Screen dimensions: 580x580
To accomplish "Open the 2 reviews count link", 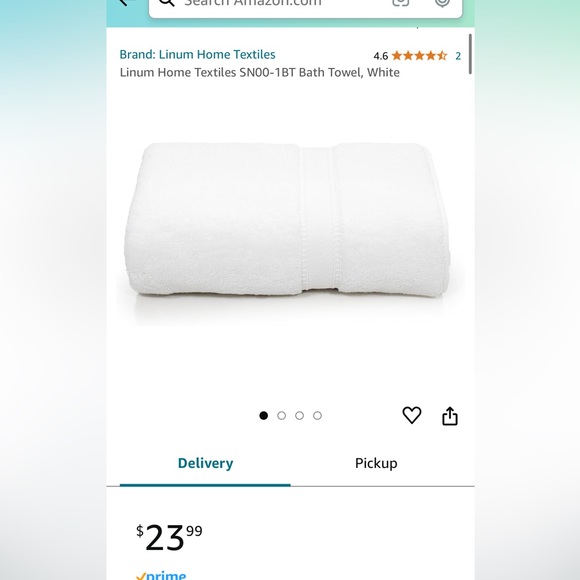I will (458, 56).
